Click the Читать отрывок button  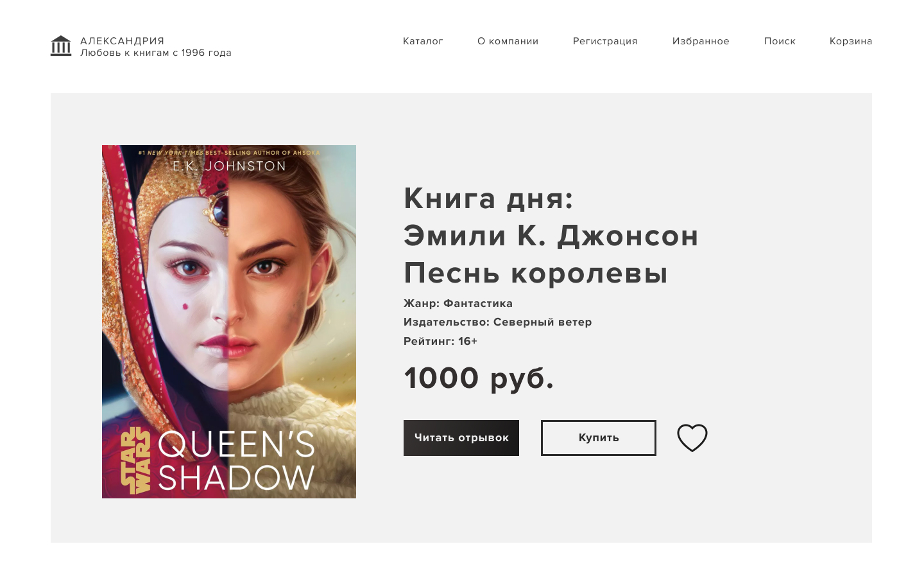(x=461, y=438)
